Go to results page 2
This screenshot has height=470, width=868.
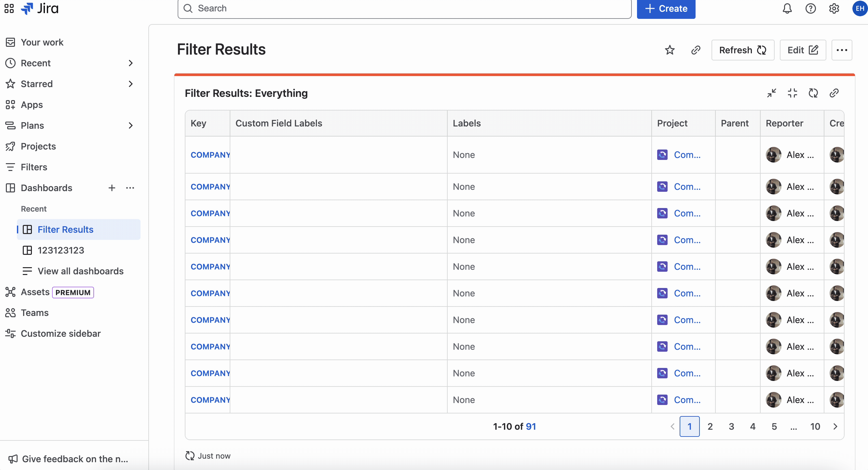[710, 426]
